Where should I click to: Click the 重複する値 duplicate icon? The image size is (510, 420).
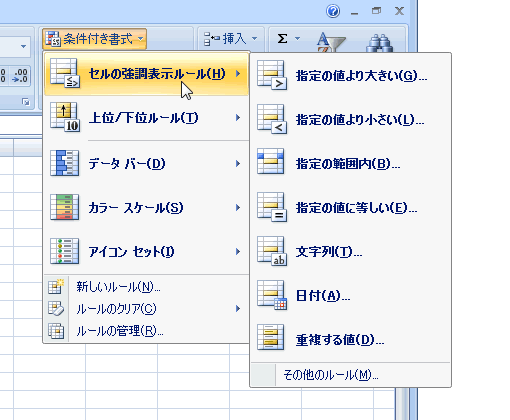point(271,337)
